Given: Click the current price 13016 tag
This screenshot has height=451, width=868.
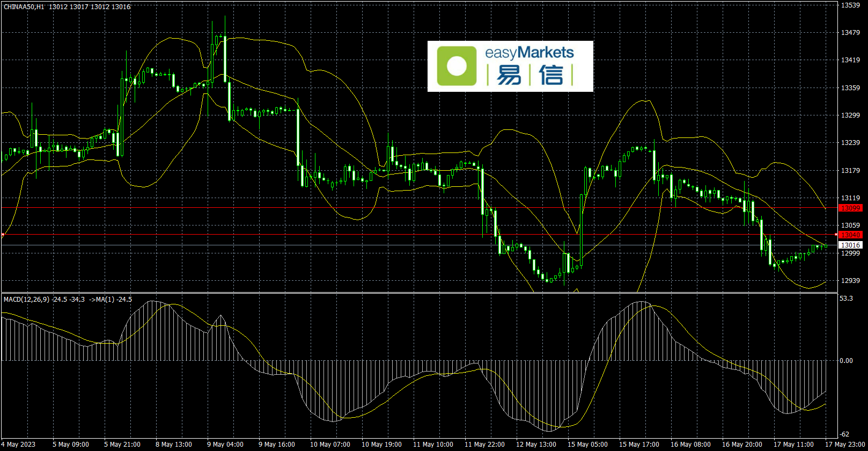Looking at the screenshot, I should [851, 245].
